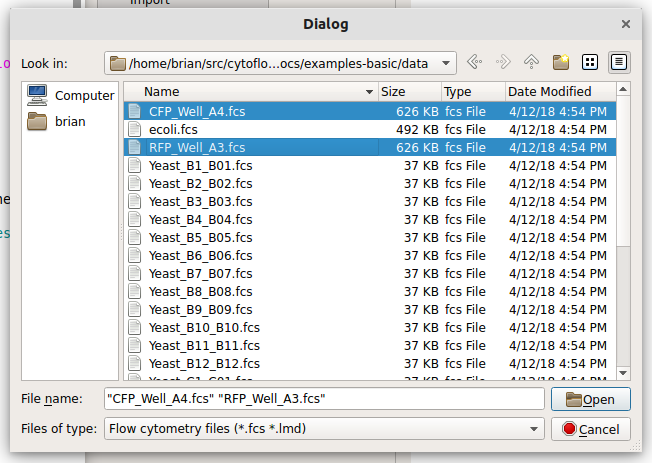Click the file icon next to ecoli.fcs
652x463 pixels.
[x=134, y=129]
